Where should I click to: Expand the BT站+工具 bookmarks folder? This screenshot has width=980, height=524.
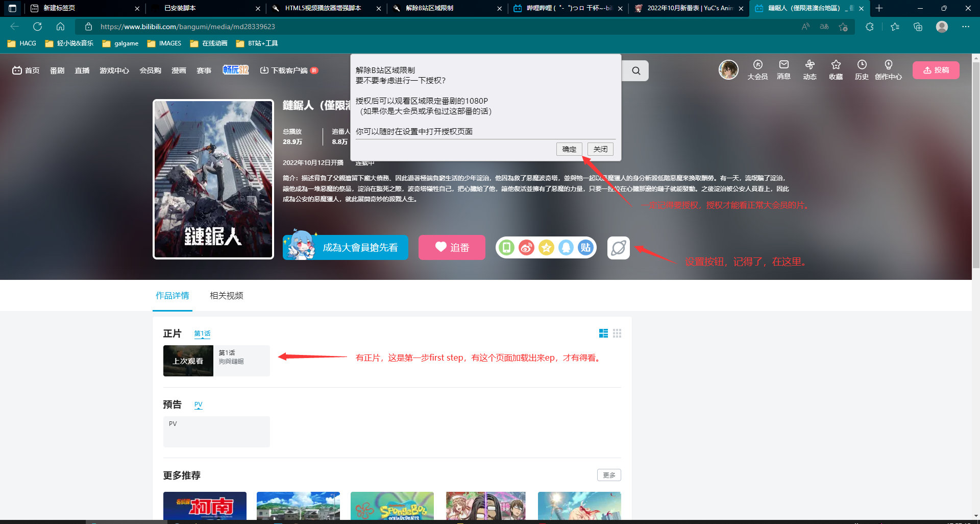coord(257,43)
